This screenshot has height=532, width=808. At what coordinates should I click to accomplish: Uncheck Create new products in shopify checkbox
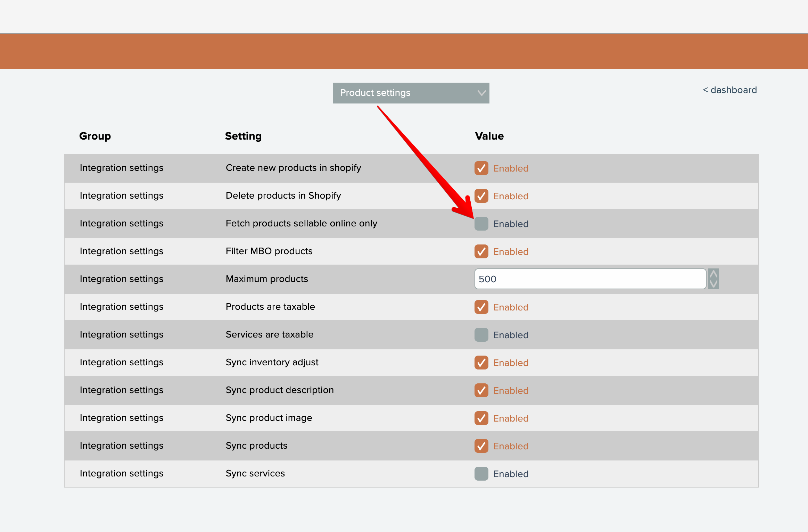481,168
